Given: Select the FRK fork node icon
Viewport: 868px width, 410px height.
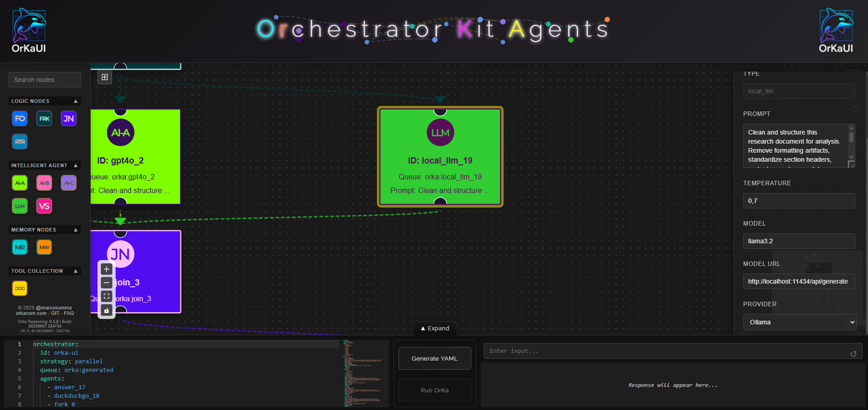Looking at the screenshot, I should tap(44, 118).
